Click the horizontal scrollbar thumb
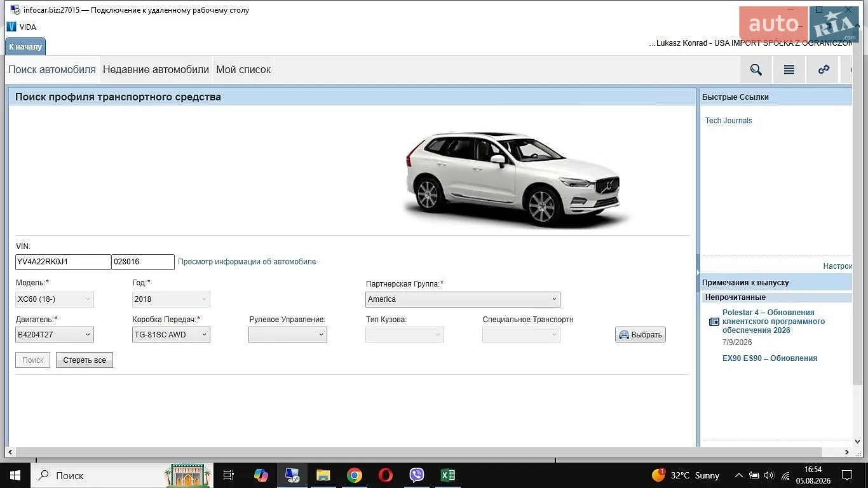This screenshot has width=868, height=488. (418, 452)
